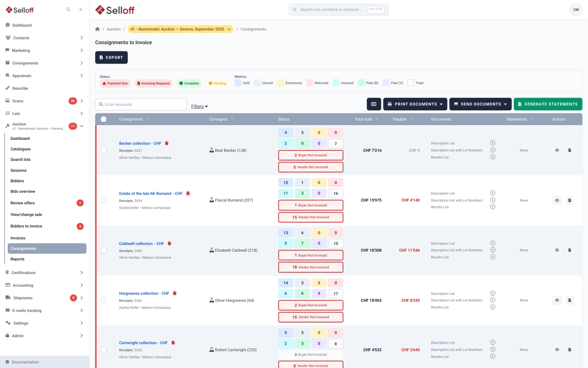Select all consignments with header checkbox
The image size is (588, 368).
103,119
